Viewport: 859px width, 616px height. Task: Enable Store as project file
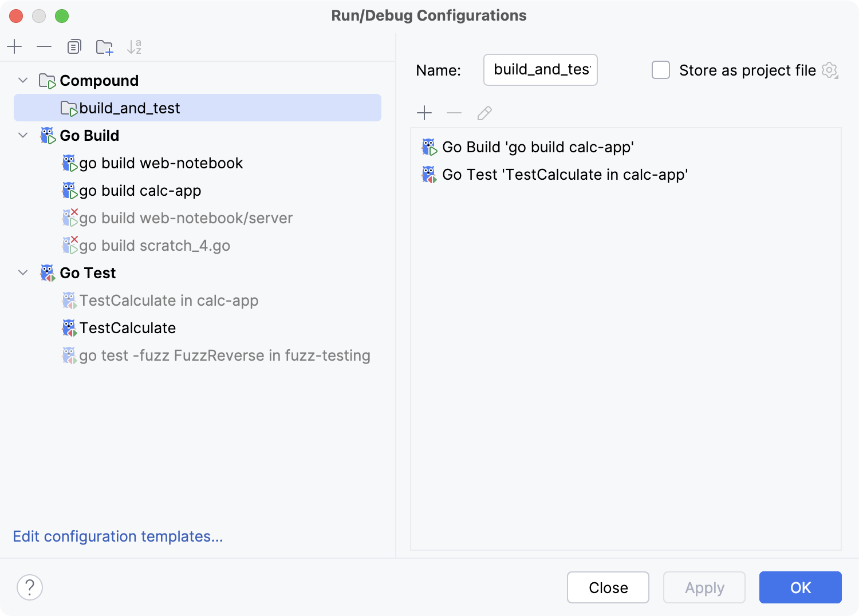(661, 70)
